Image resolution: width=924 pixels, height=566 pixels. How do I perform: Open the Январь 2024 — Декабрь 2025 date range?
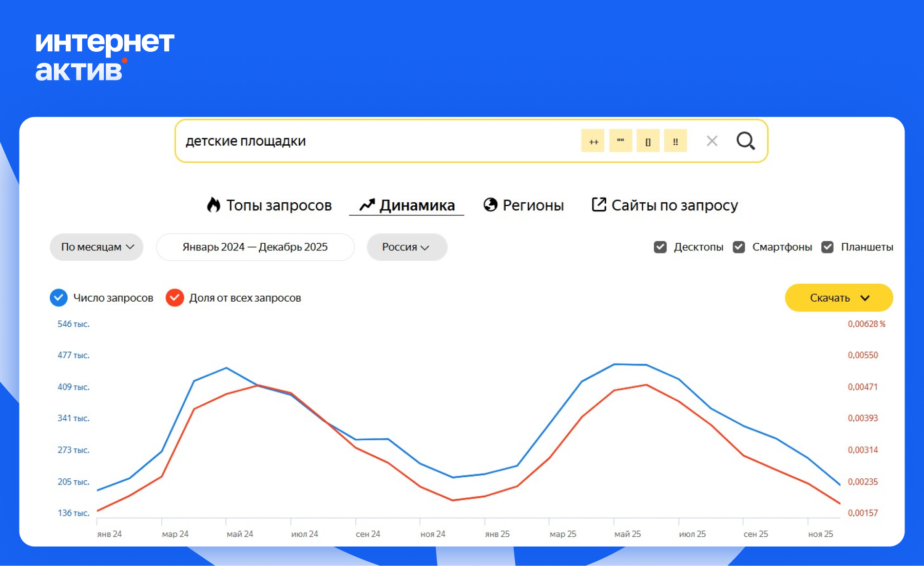pos(255,247)
